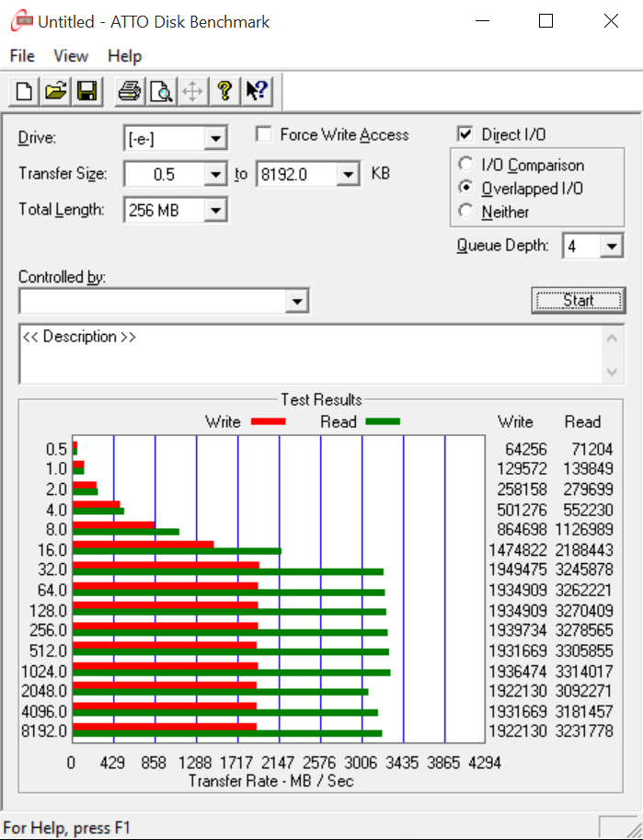
Task: Open the Drive dropdown list
Action: [215, 139]
